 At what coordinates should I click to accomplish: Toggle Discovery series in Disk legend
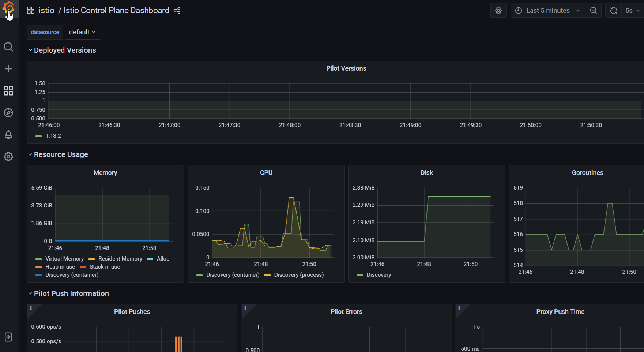pyautogui.click(x=379, y=275)
